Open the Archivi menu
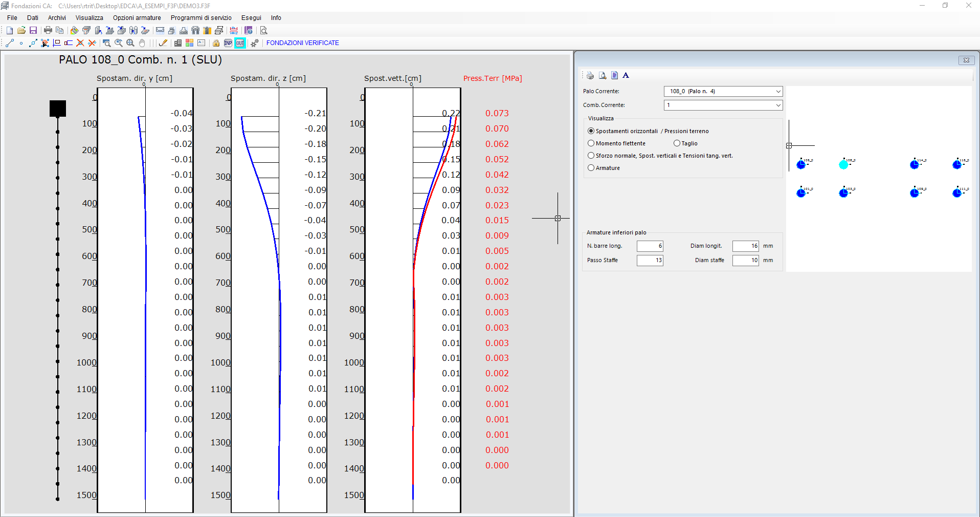This screenshot has width=980, height=517. pyautogui.click(x=57, y=18)
